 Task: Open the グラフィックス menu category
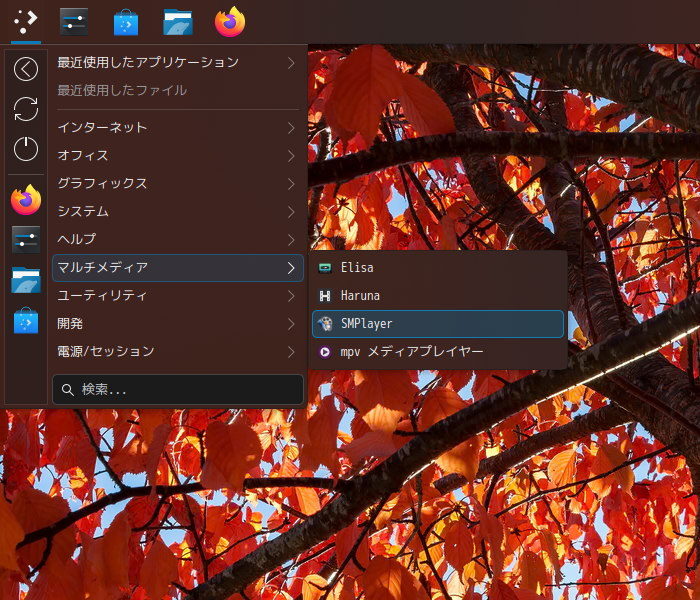(x=178, y=183)
